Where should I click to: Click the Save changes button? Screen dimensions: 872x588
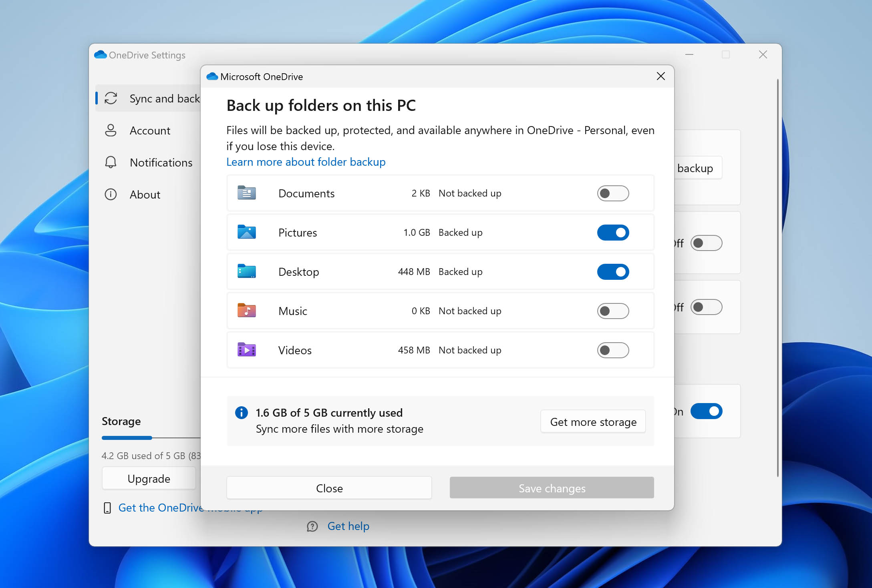[x=552, y=488]
